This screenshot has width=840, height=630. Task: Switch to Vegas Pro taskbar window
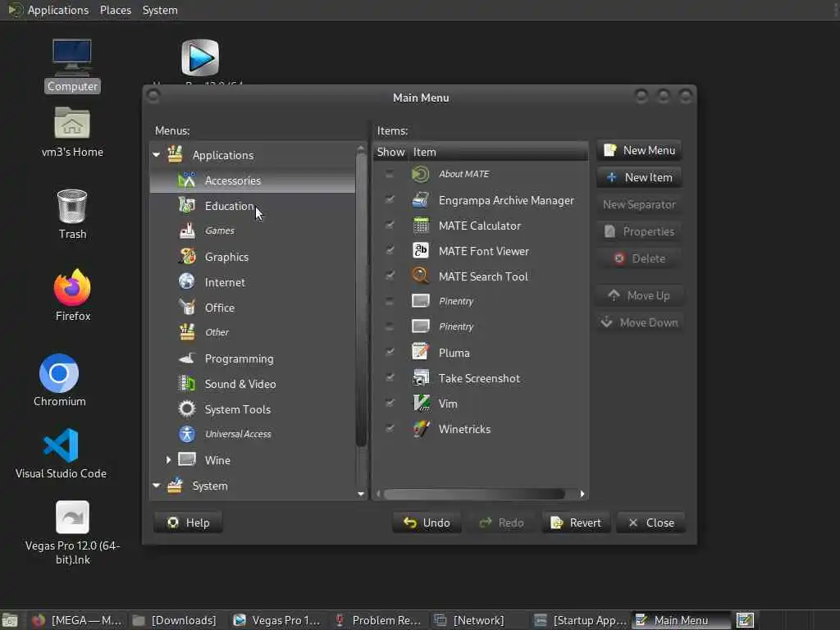(x=277, y=620)
